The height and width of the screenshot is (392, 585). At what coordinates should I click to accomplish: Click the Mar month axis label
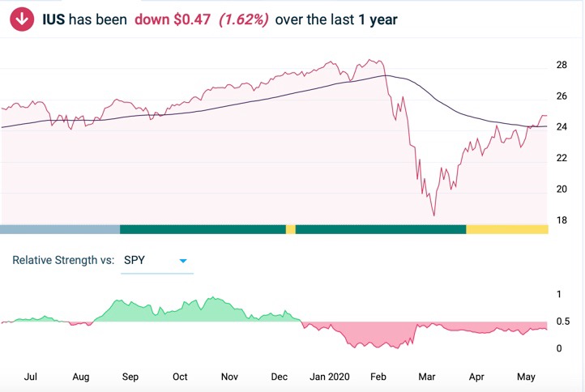coord(426,377)
